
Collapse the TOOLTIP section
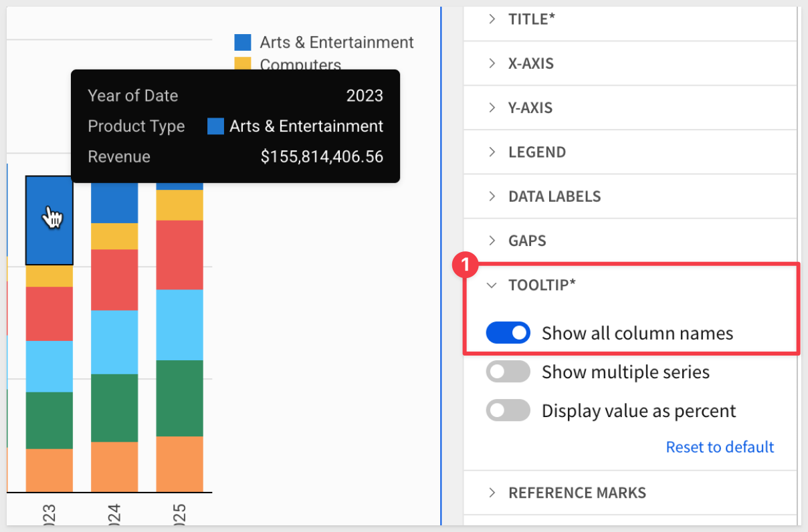(542, 285)
